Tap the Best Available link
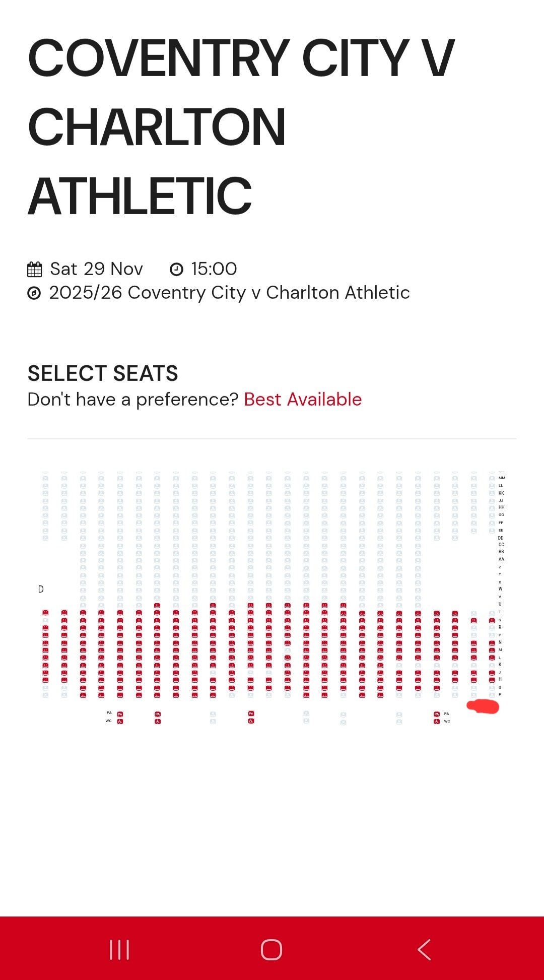 (x=303, y=400)
